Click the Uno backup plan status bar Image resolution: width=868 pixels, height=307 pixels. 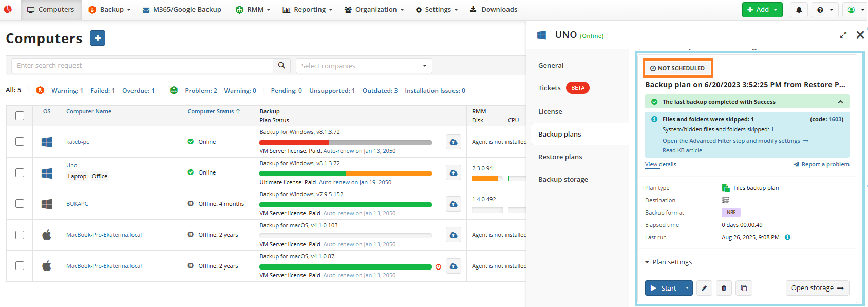pyautogui.click(x=346, y=174)
